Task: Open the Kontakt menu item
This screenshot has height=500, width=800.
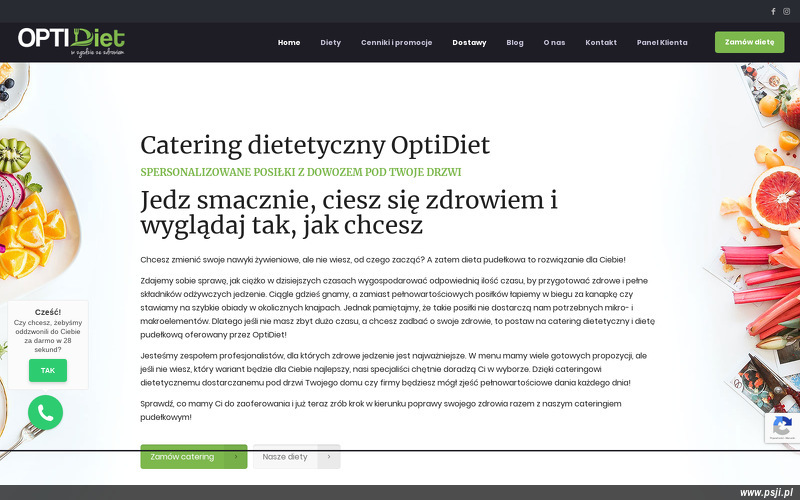Action: (x=601, y=42)
